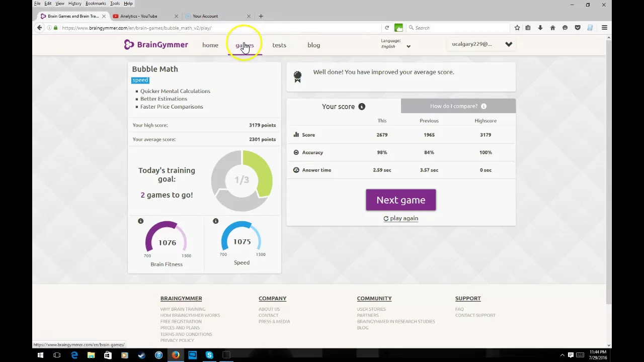
Task: Select the How do I compare tab
Action: tap(458, 106)
